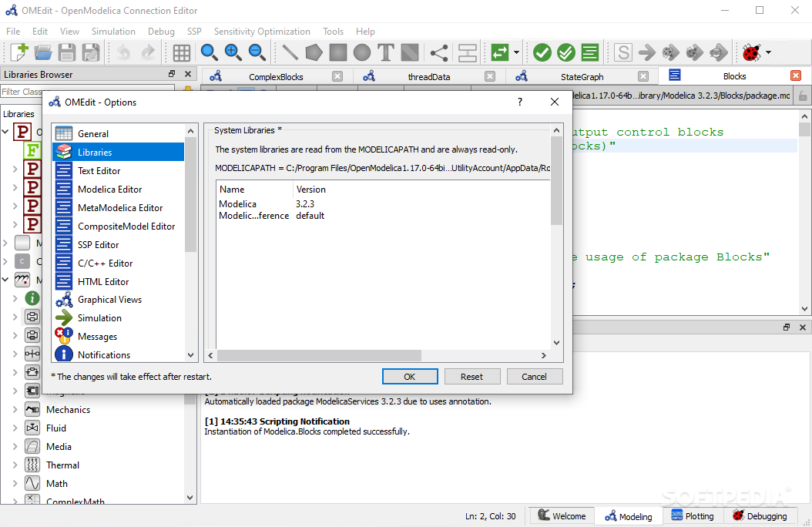
Task: Close the Blocks tab with red X
Action: pyautogui.click(x=796, y=76)
